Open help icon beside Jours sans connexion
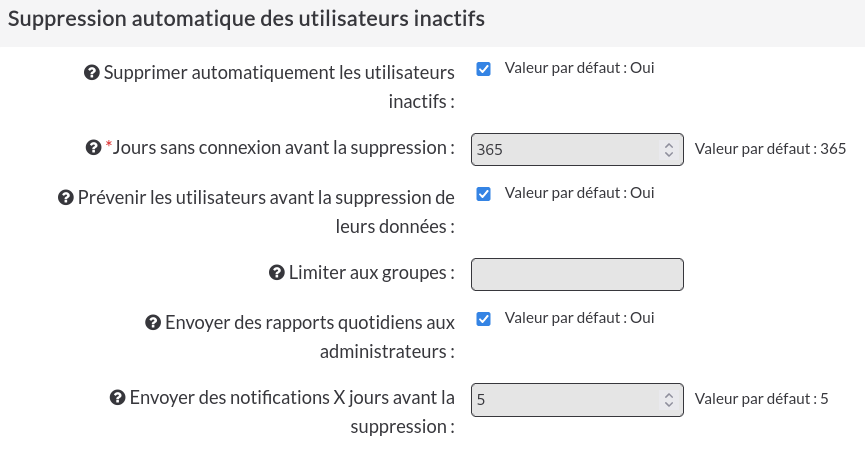The height and width of the screenshot is (458, 865). tap(93, 148)
